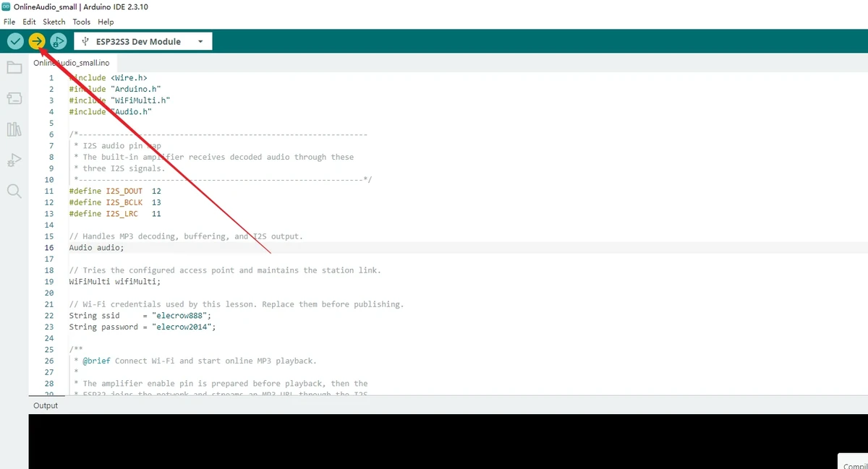Click the 'Audio audio;' code line
This screenshot has height=469, width=868.
click(97, 248)
